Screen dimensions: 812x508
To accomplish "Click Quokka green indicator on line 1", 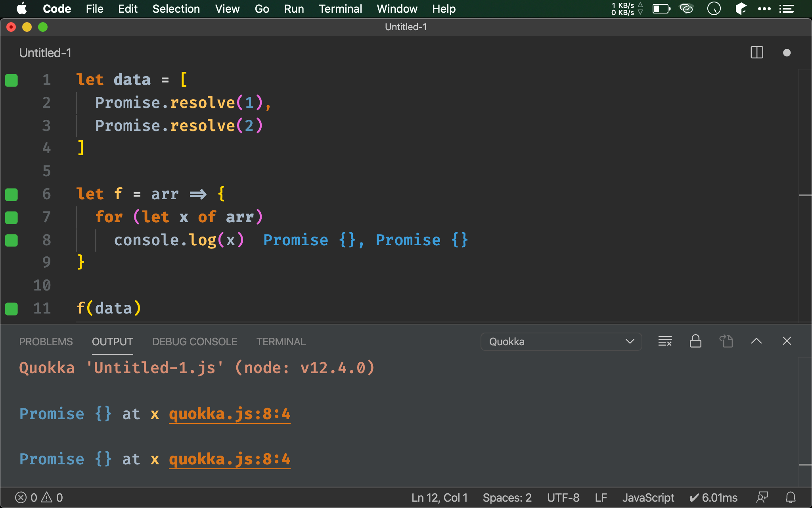I will (11, 80).
